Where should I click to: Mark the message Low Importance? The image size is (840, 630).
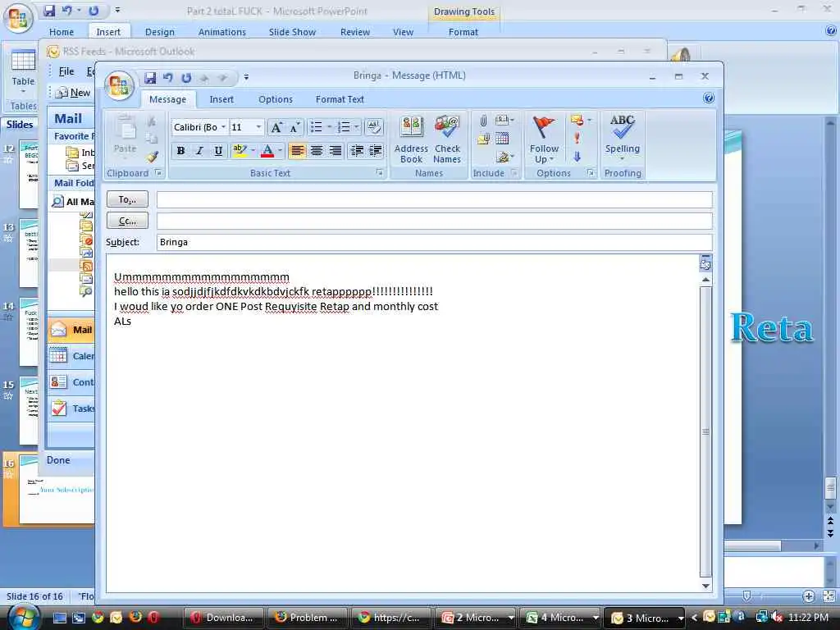(577, 157)
